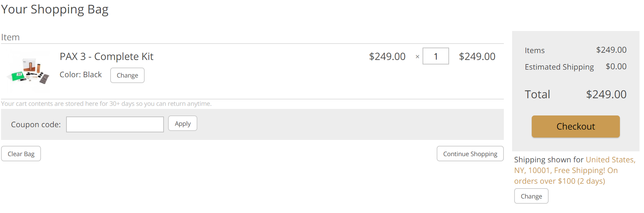Change the shipping destination
This screenshot has width=644, height=213.
tap(531, 196)
